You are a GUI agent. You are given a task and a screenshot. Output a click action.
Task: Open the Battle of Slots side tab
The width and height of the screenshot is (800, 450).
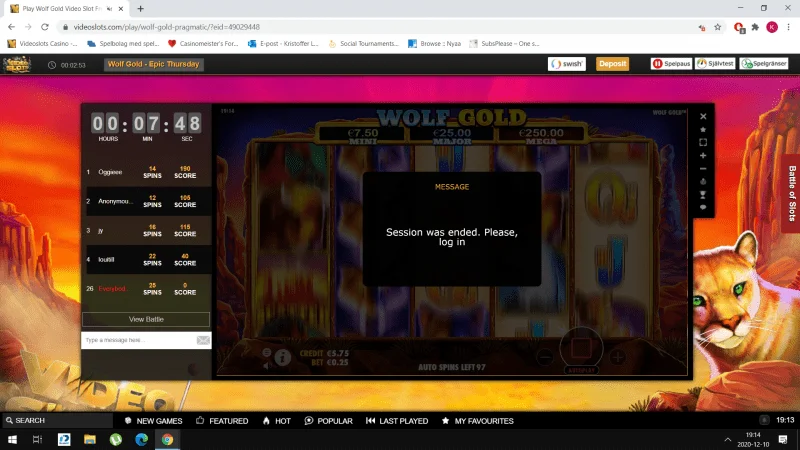[791, 193]
